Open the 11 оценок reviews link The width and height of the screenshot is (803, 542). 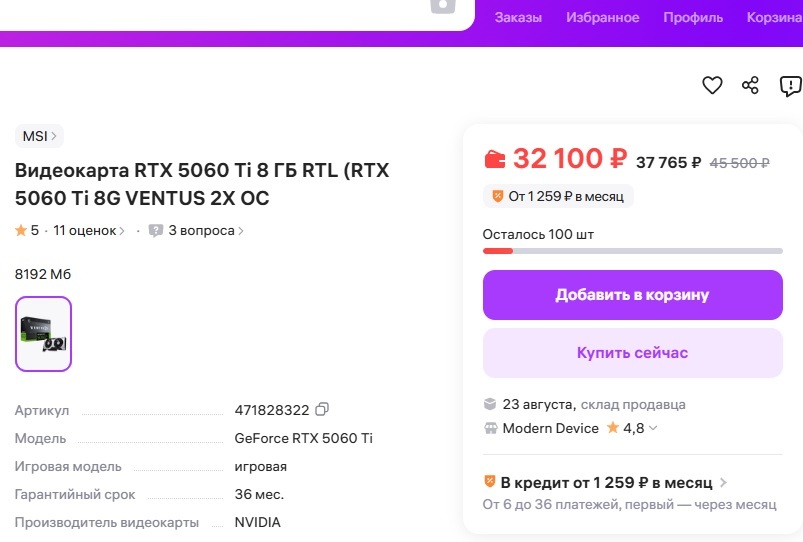click(88, 231)
